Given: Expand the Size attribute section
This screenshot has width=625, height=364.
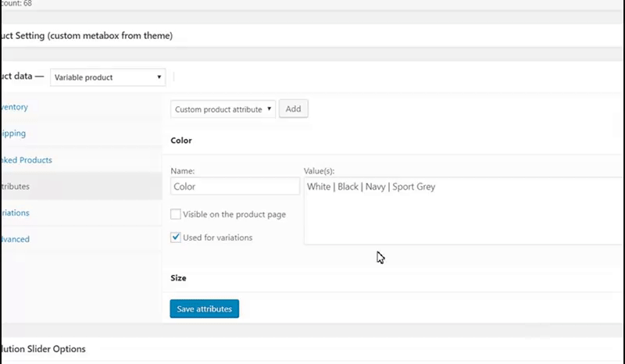Looking at the screenshot, I should click(179, 277).
